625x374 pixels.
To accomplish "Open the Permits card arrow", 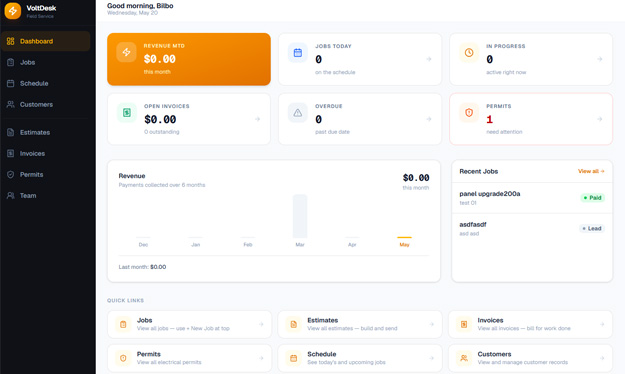I will click(x=600, y=119).
